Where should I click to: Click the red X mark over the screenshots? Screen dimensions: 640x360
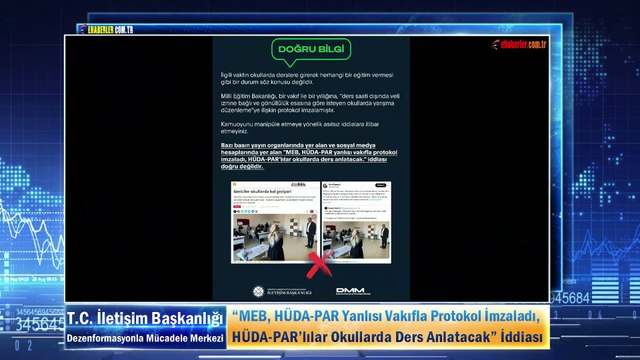click(319, 265)
